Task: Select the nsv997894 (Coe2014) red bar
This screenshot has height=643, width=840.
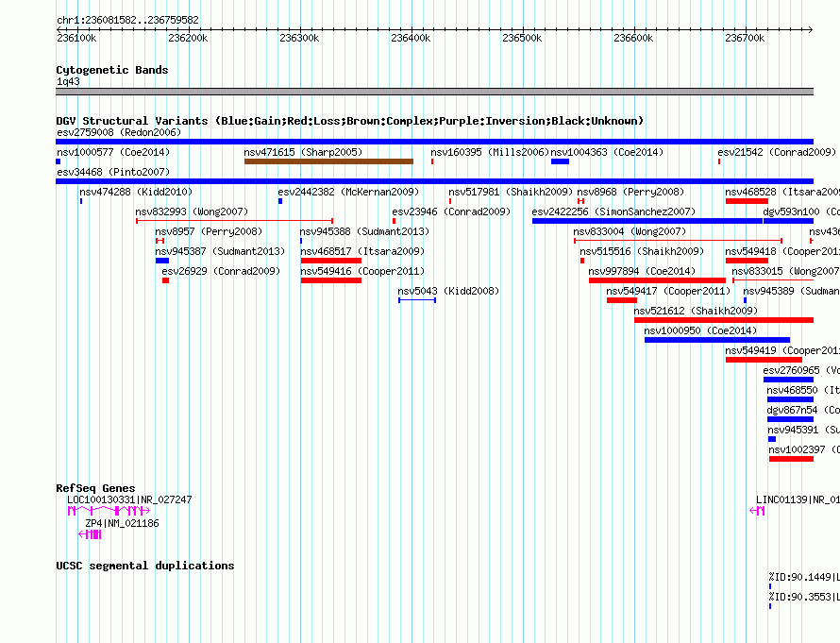Action: pyautogui.click(x=657, y=280)
